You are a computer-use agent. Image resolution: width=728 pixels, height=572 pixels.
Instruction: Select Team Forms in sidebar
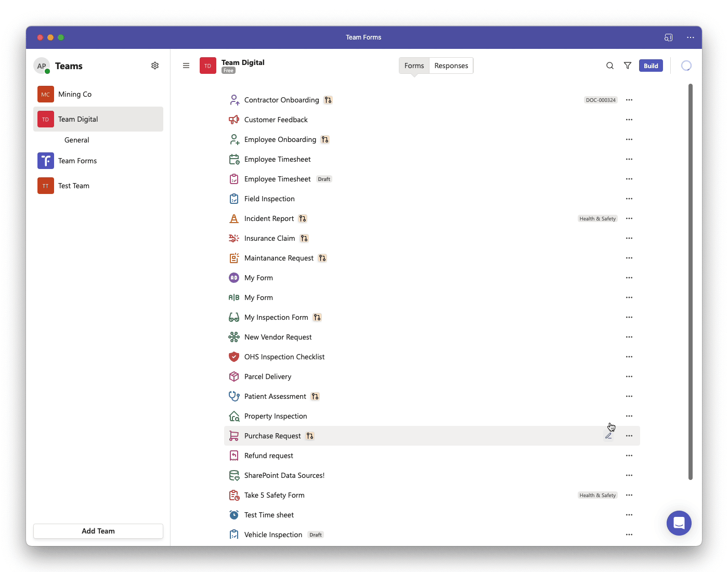point(98,161)
